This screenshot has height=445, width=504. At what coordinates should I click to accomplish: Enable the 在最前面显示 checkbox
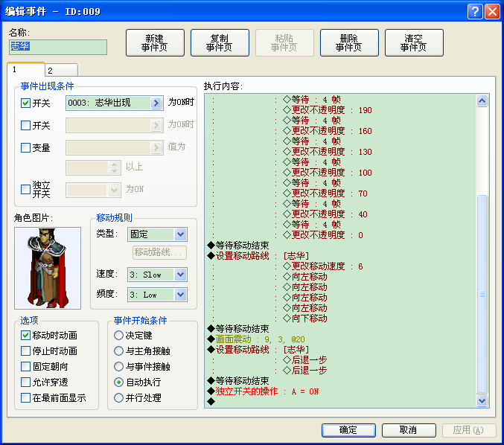25,398
